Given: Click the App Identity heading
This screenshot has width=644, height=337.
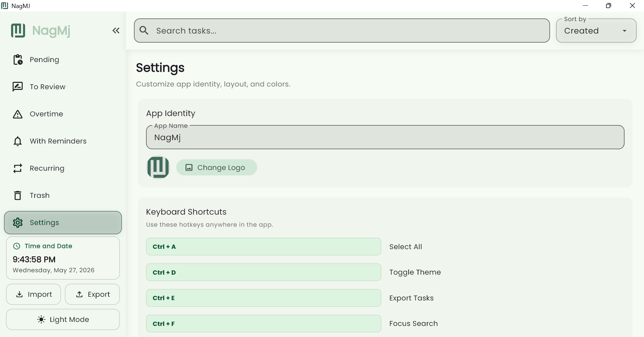Looking at the screenshot, I should pos(171,113).
